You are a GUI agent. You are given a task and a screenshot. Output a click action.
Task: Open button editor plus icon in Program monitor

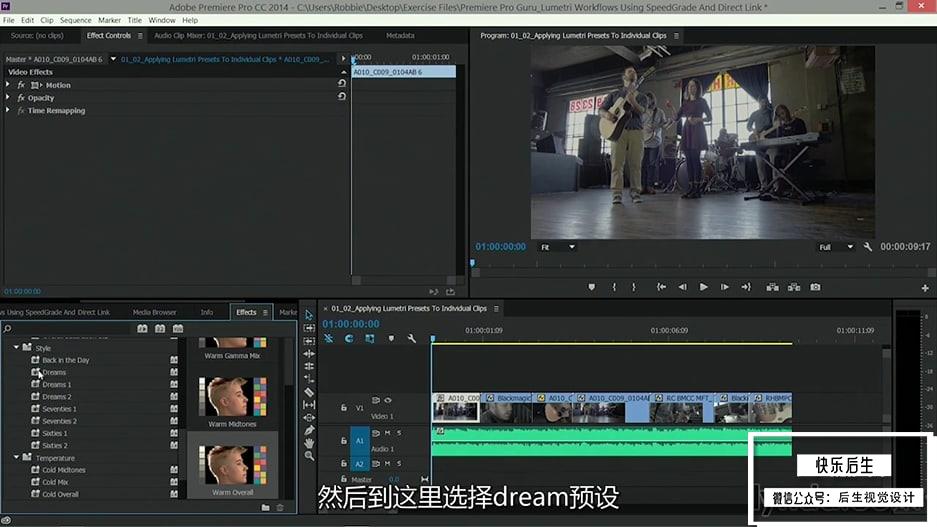pos(925,288)
